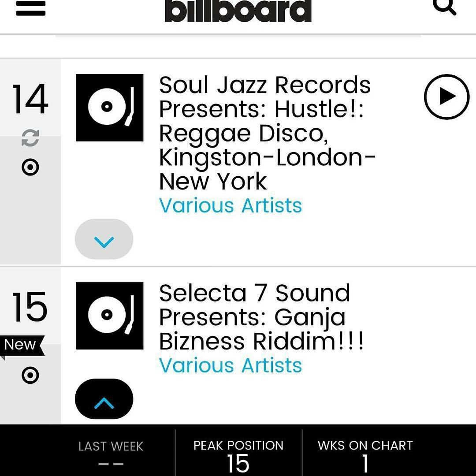Open the turntable album art for rank 15
This screenshot has height=476, width=476.
[x=110, y=316]
